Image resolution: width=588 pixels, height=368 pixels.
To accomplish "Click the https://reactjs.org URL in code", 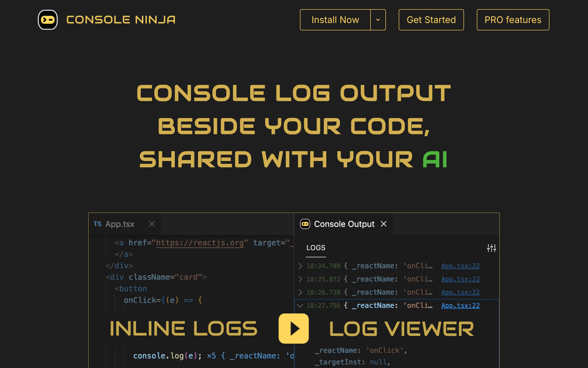I will click(x=200, y=243).
